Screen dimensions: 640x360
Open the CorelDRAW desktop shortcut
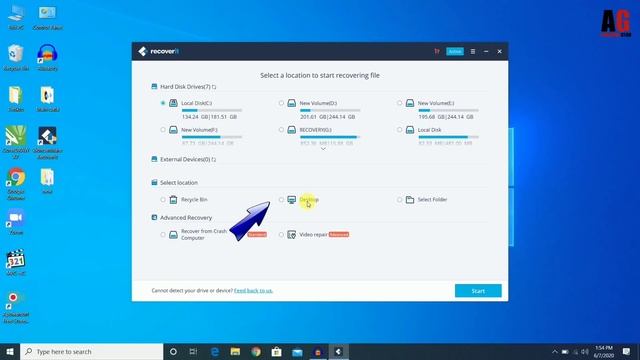(x=16, y=142)
